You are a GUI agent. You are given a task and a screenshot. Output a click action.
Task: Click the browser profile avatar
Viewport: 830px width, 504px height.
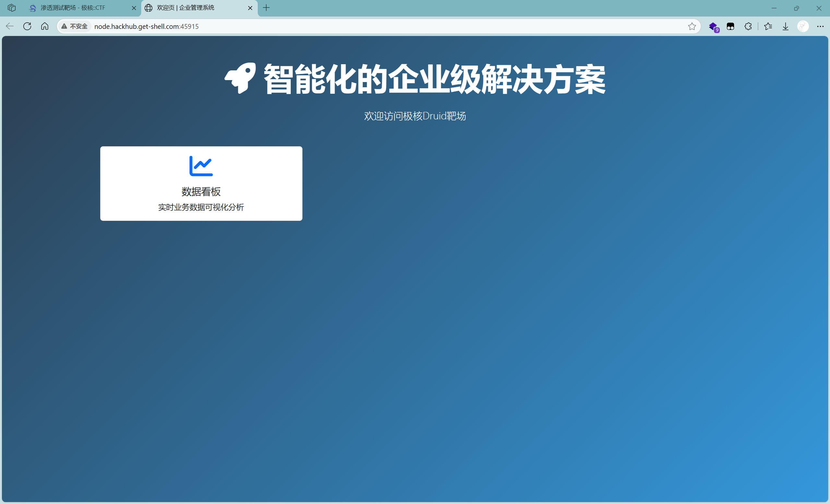(x=803, y=26)
